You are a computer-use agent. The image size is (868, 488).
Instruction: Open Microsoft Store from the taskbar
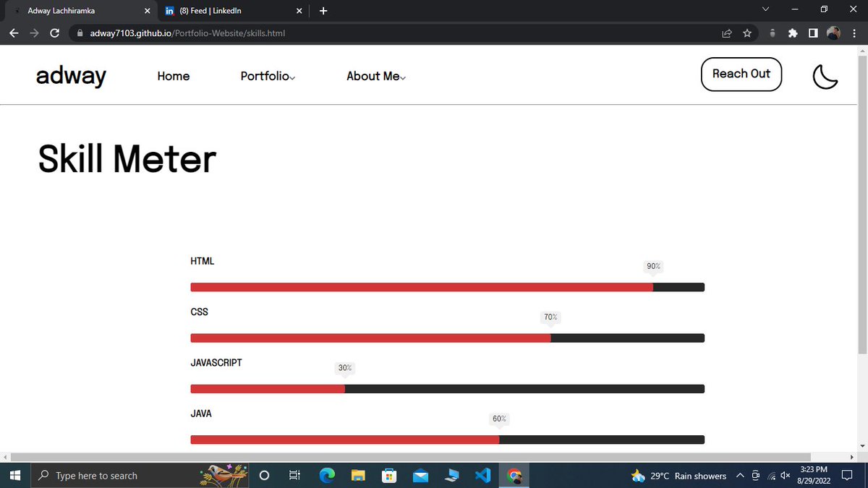pos(389,476)
